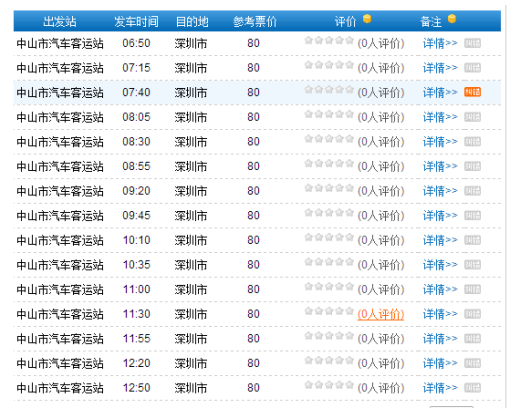
Task: Click the gold coin icon beside 备注 header
Action: click(452, 18)
